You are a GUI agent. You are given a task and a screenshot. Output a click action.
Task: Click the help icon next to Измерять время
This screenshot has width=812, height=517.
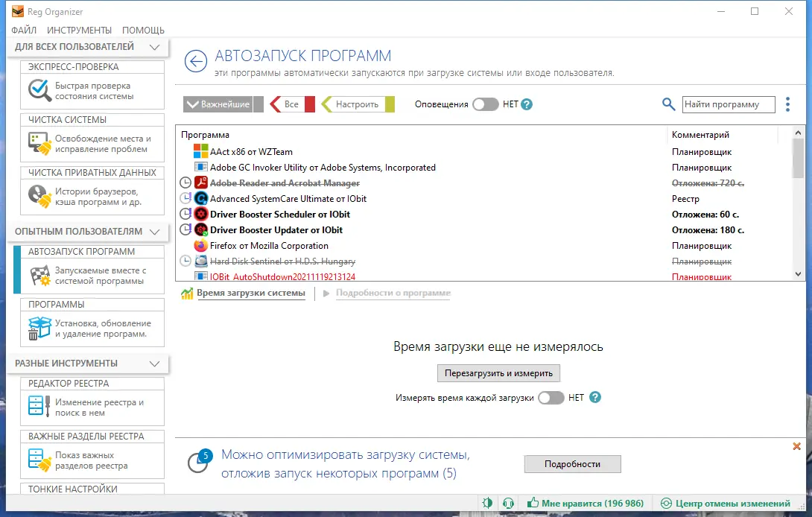(595, 397)
